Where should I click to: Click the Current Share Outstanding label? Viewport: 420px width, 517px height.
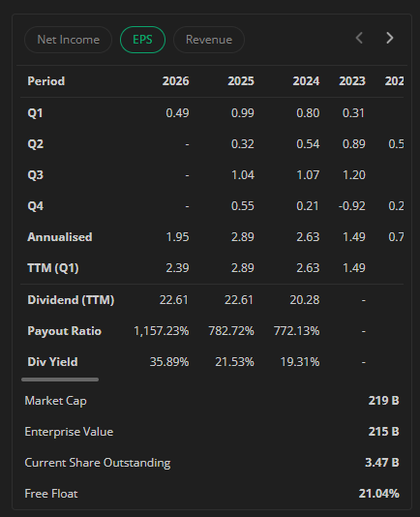pos(98,463)
